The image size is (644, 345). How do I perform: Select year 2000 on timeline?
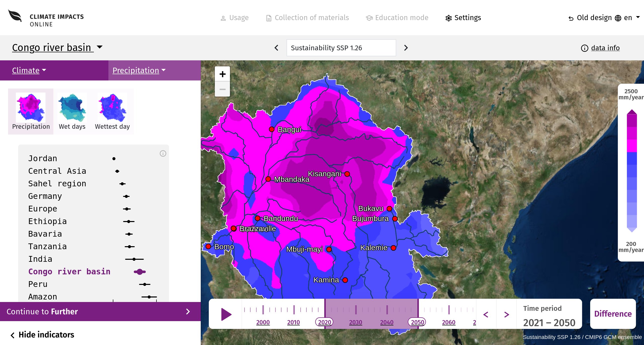click(x=263, y=322)
